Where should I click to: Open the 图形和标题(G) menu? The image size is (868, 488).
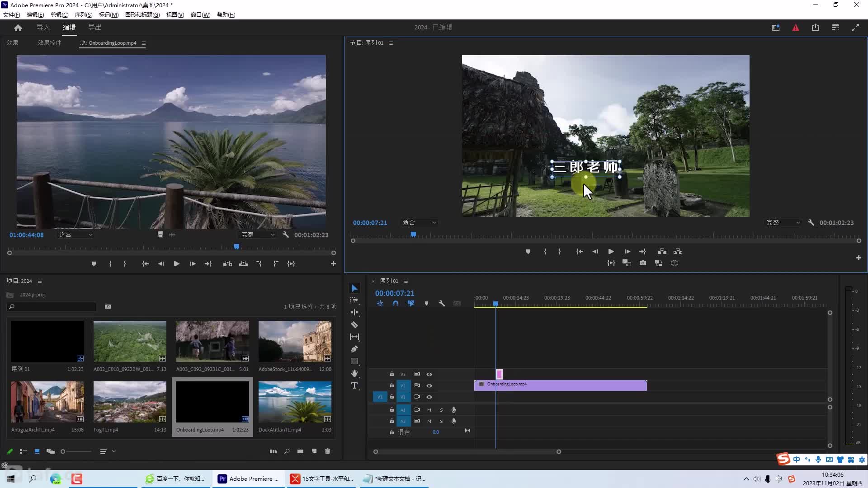click(x=142, y=14)
